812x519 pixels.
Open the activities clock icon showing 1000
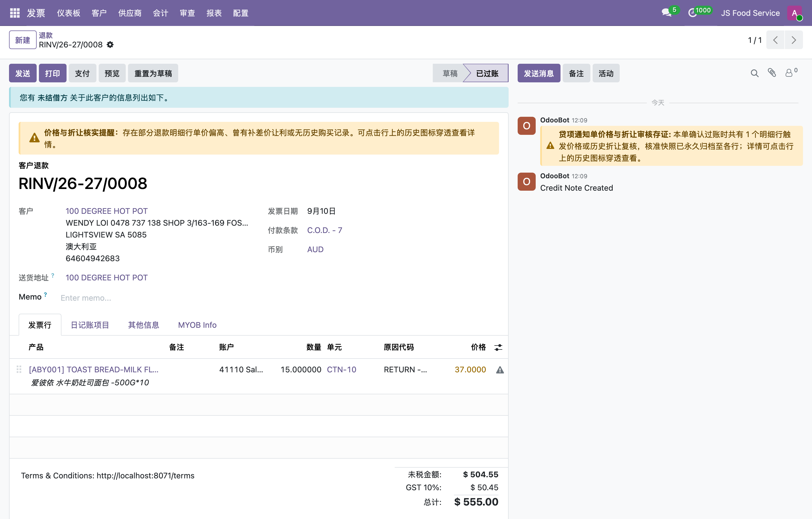coord(693,13)
